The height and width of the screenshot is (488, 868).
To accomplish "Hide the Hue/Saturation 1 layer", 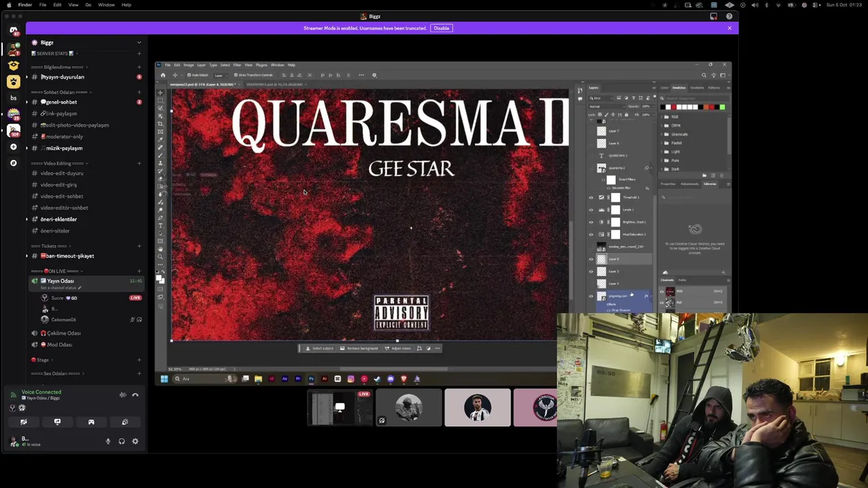I will [x=591, y=235].
